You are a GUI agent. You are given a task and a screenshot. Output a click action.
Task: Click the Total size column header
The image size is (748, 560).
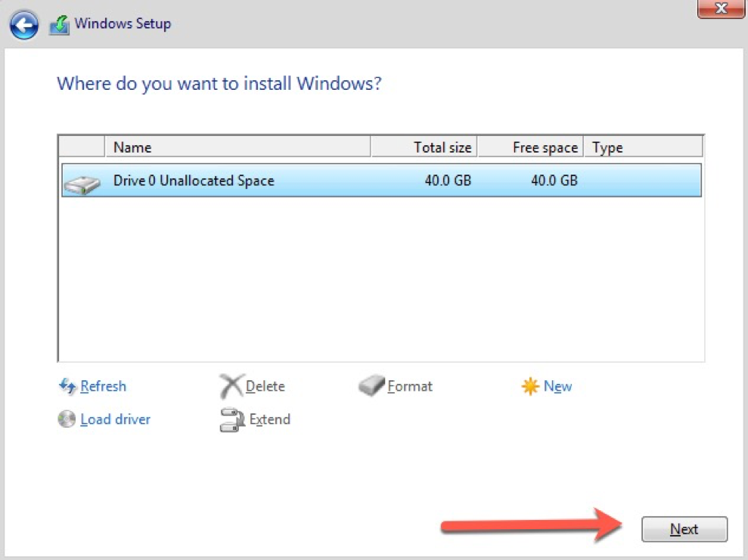point(424,147)
